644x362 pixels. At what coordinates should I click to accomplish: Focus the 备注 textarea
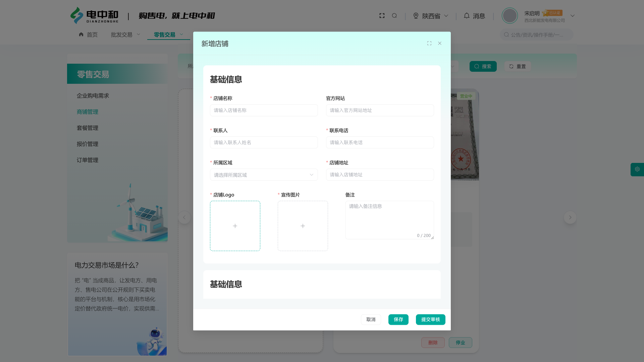pos(390,220)
